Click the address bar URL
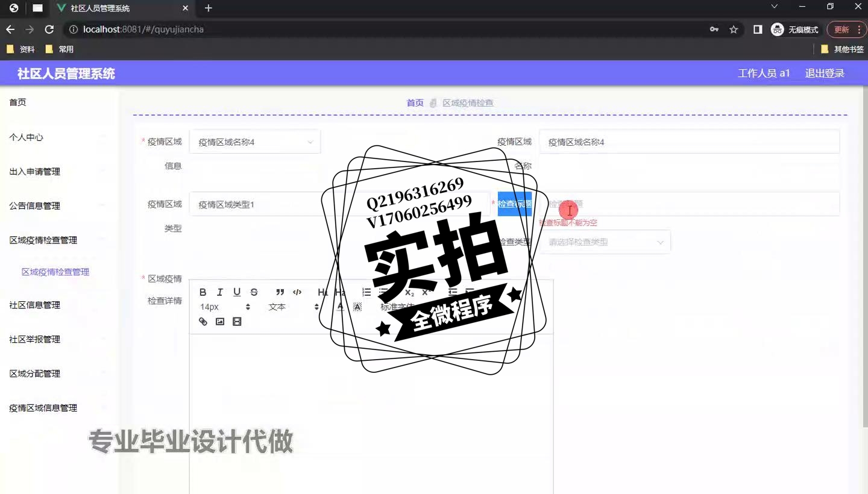This screenshot has width=868, height=494. pos(143,30)
